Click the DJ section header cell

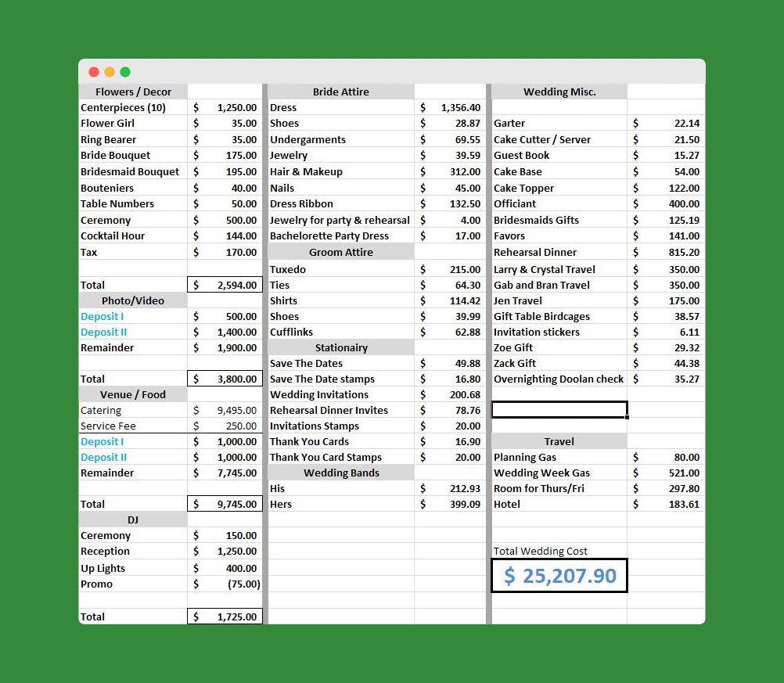pos(133,519)
